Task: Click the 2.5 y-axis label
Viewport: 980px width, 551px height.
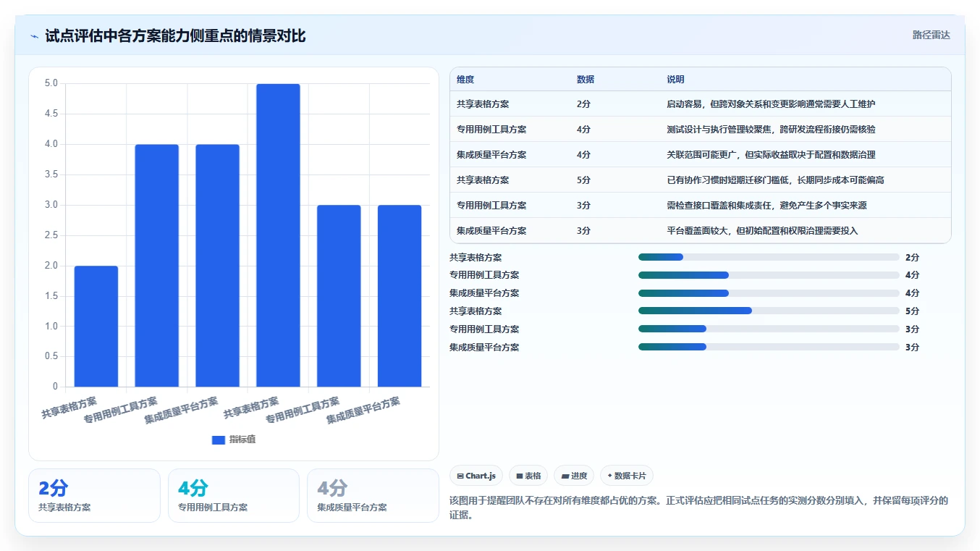Action: pos(51,235)
